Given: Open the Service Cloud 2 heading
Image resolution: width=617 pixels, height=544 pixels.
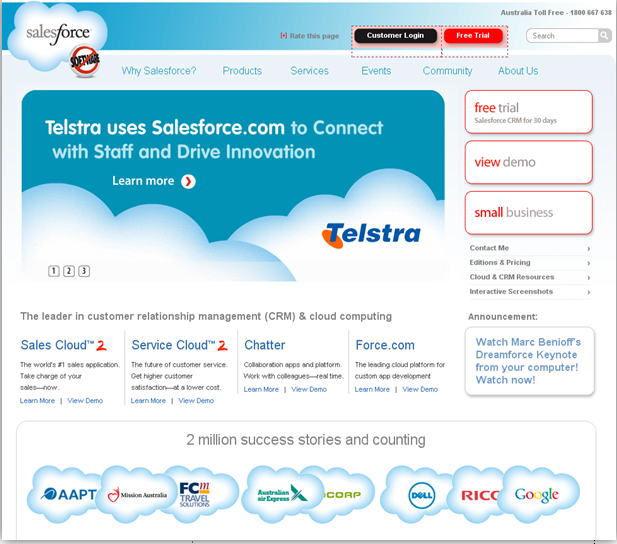Looking at the screenshot, I should [179, 345].
